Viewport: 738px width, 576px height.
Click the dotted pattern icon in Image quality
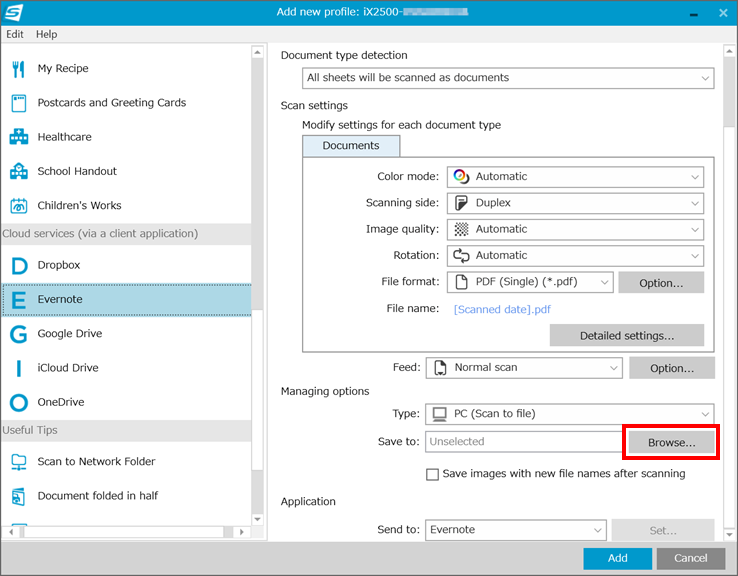point(461,229)
